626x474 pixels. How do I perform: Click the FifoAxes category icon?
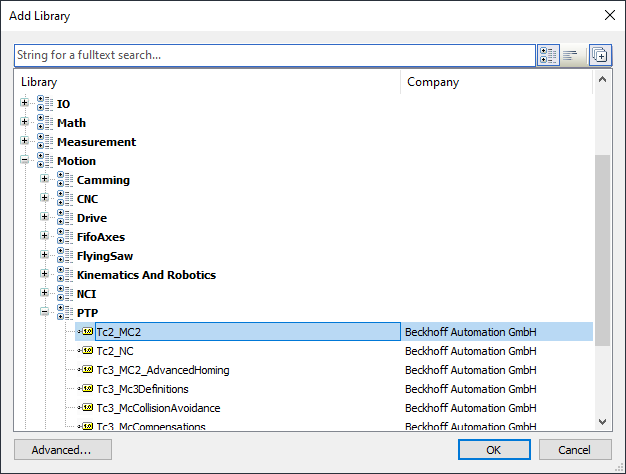pyautogui.click(x=65, y=236)
